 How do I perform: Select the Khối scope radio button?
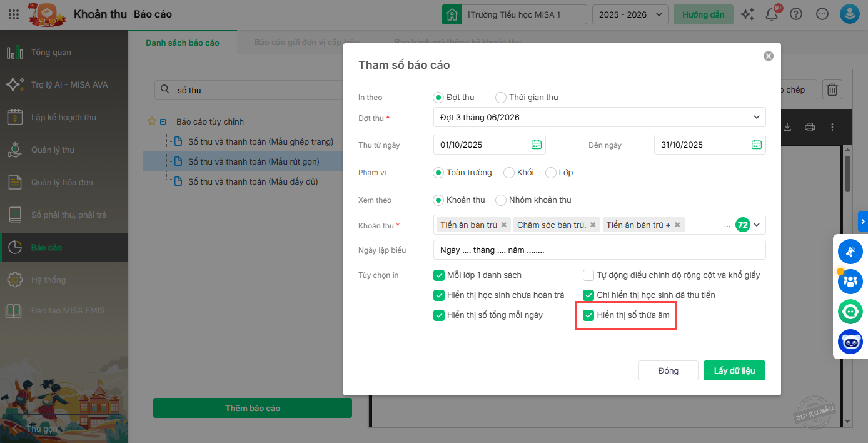point(509,173)
